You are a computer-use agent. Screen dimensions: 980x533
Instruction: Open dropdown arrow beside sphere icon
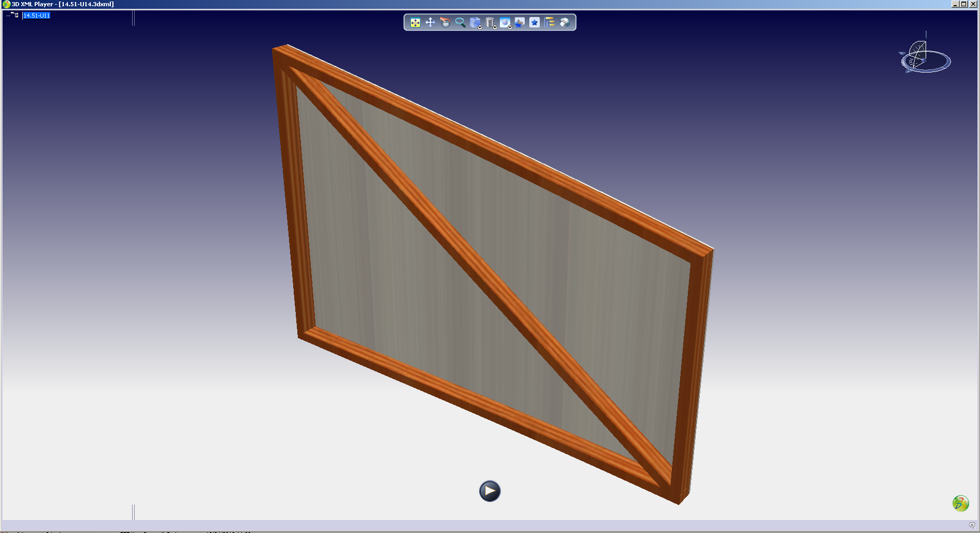point(510,27)
